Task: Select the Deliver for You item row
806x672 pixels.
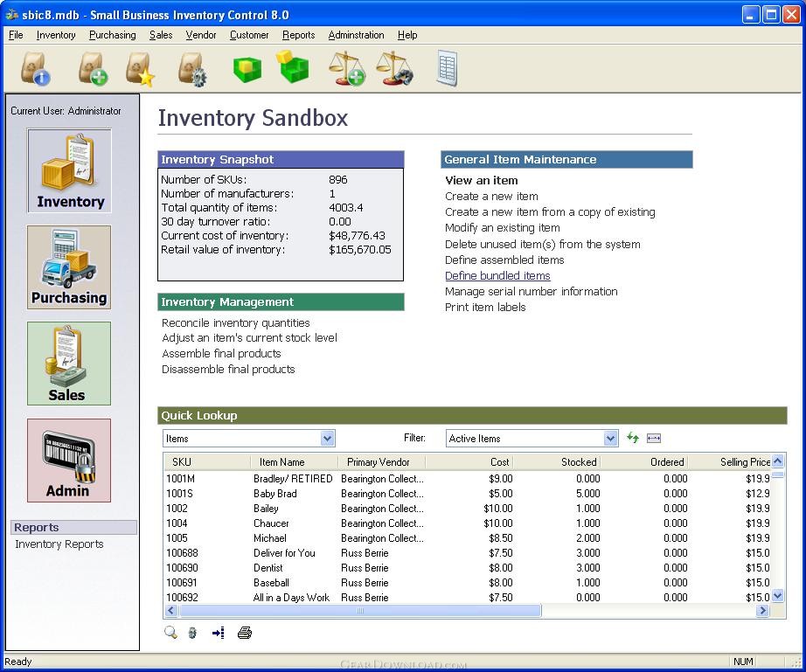Action: [x=468, y=553]
